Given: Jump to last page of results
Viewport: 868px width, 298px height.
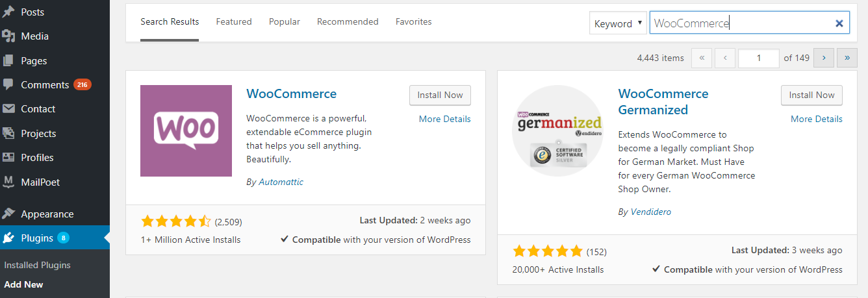Looking at the screenshot, I should tap(847, 58).
